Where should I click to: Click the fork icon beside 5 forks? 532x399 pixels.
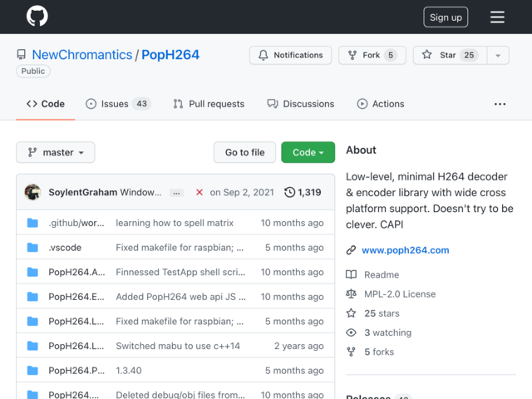tap(351, 352)
